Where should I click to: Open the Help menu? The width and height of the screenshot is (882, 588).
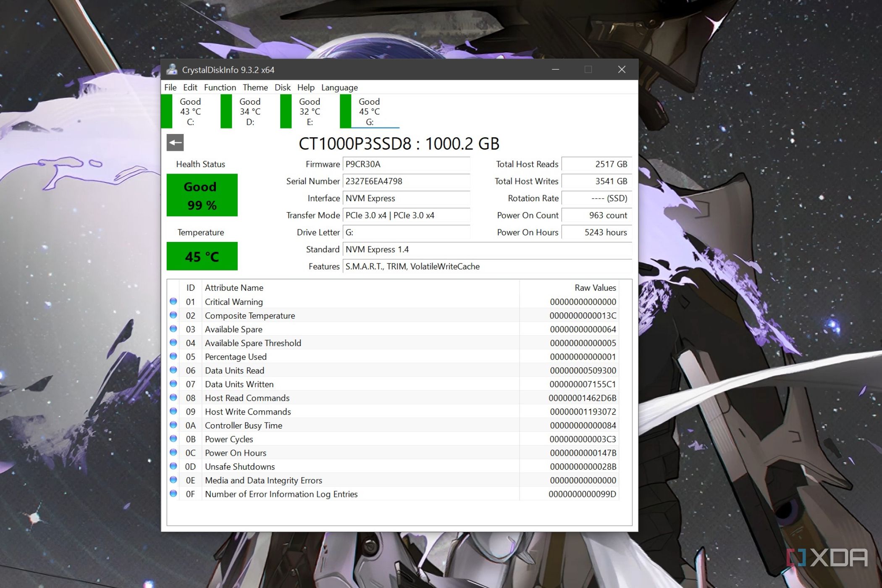(306, 87)
